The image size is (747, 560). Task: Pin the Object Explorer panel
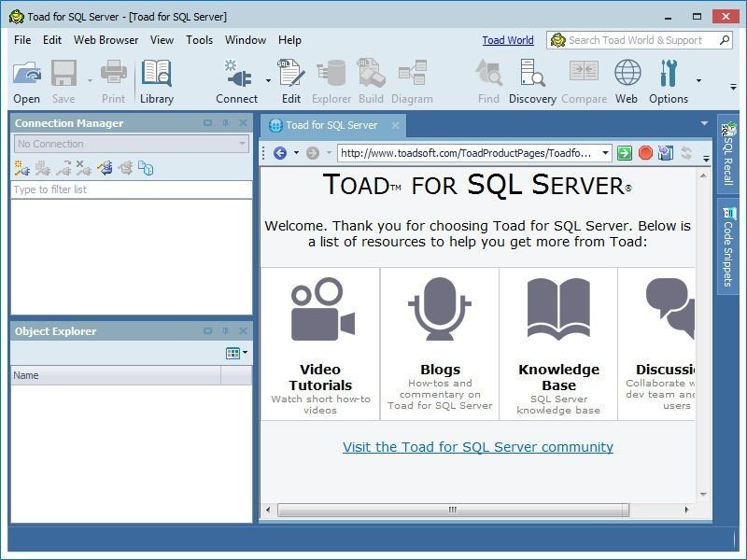coord(225,331)
